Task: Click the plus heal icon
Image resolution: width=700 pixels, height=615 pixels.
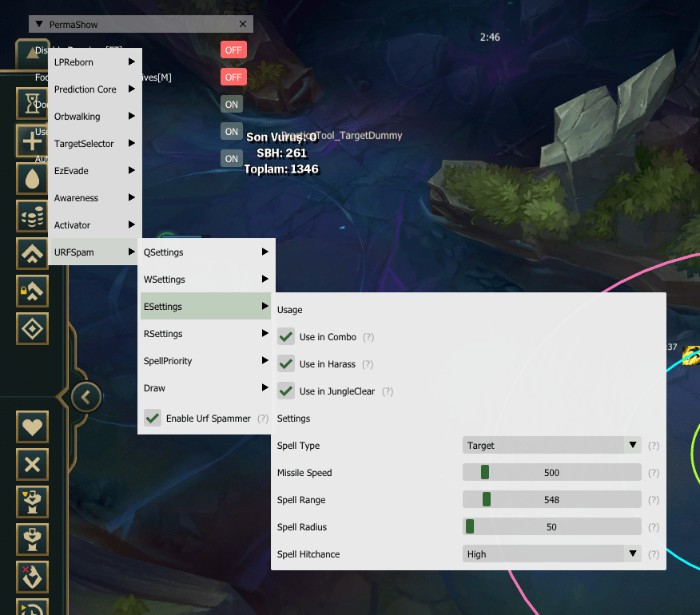Action: click(32, 141)
